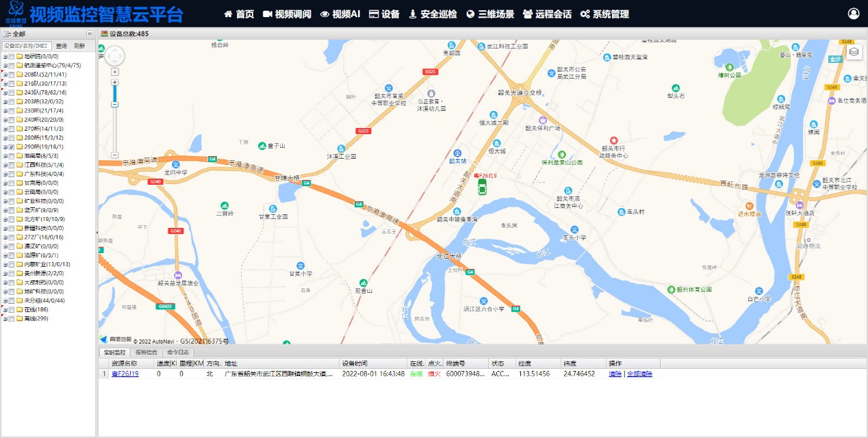Image resolution: width=868 pixels, height=438 pixels.
Task: Select the 实时监控 tab
Action: [x=114, y=352]
